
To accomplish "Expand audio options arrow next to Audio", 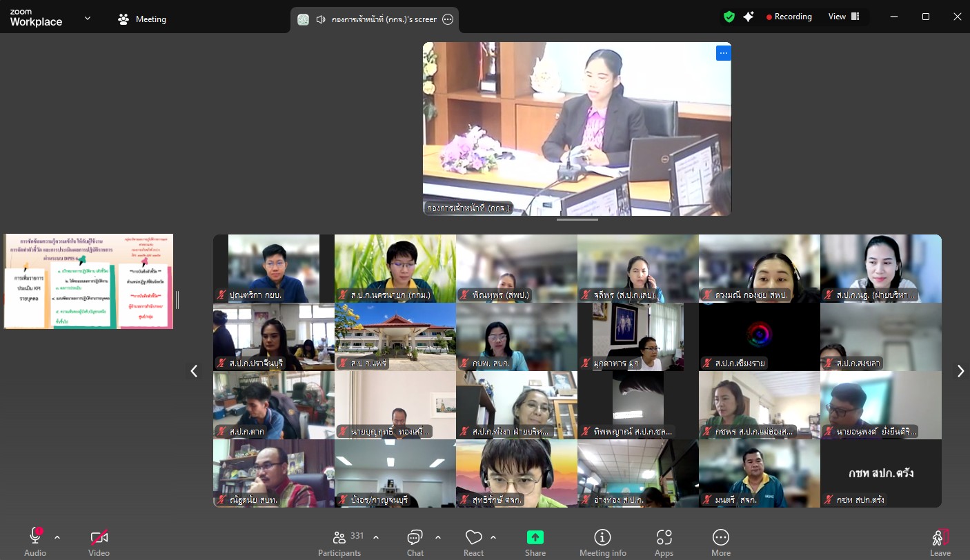I will point(57,537).
